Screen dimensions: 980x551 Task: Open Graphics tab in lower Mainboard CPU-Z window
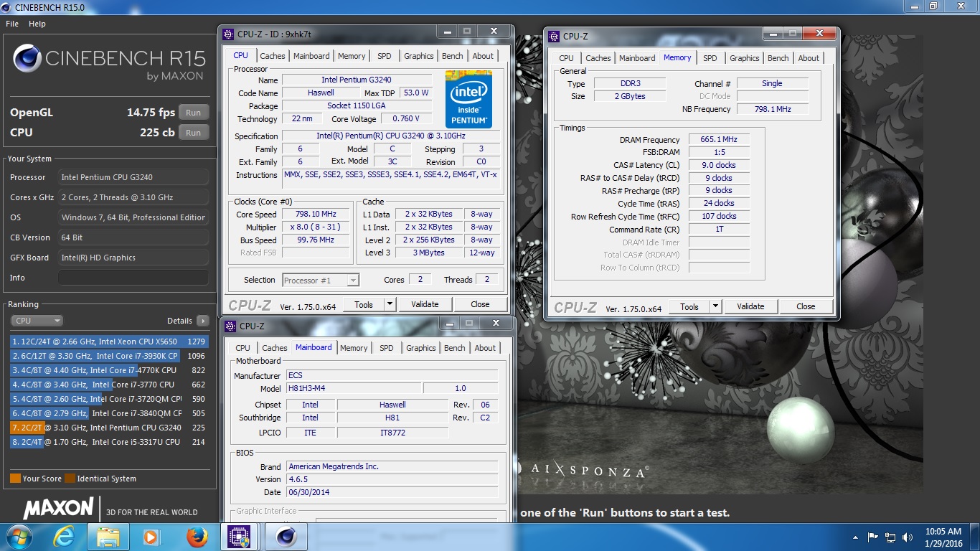click(421, 348)
